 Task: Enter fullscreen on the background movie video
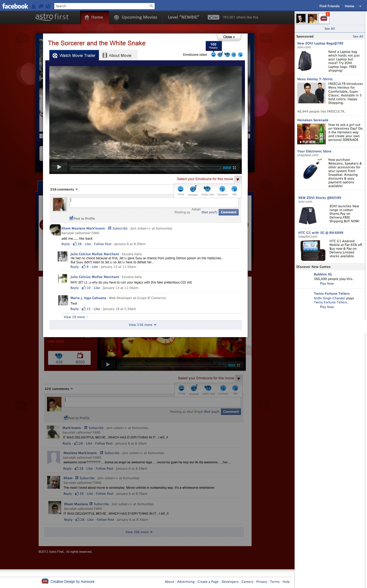(x=238, y=365)
